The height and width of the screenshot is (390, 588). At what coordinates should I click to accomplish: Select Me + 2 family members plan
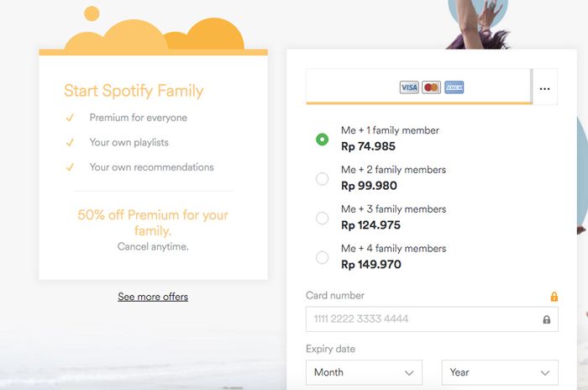pyautogui.click(x=322, y=178)
